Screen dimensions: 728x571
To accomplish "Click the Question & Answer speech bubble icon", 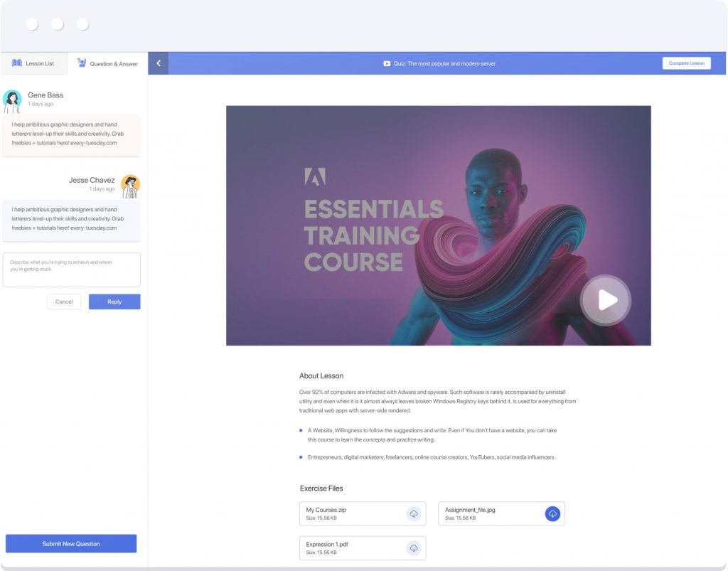I will 81,63.
